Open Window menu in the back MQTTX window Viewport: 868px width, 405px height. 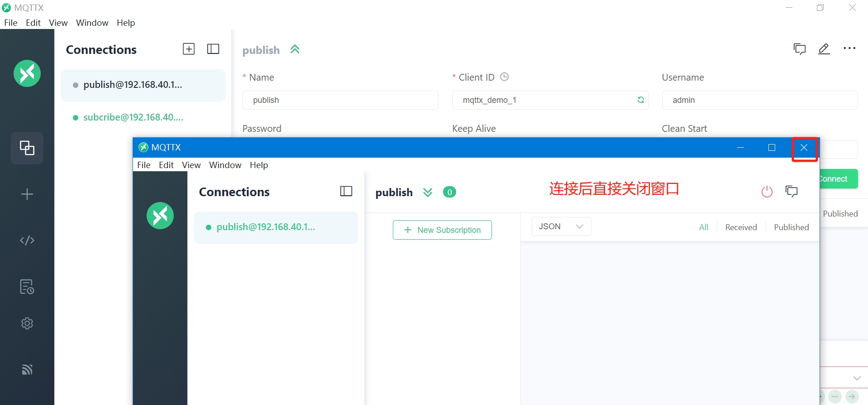click(92, 23)
